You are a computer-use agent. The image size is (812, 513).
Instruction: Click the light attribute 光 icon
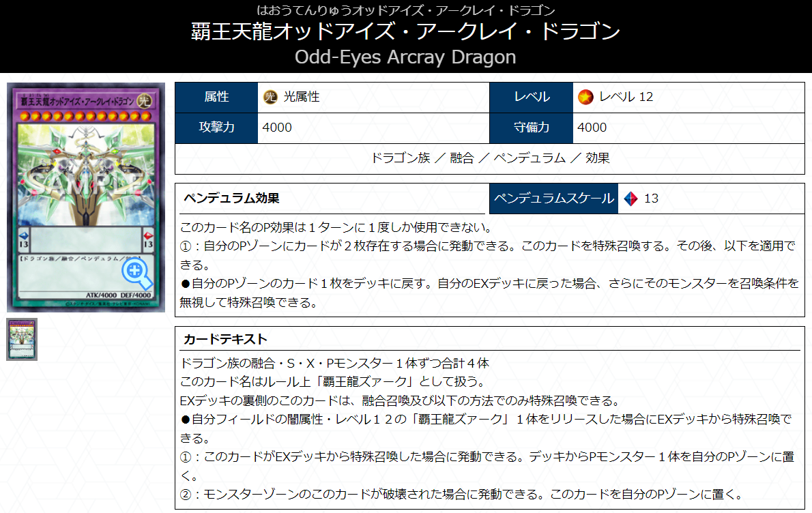tap(270, 97)
